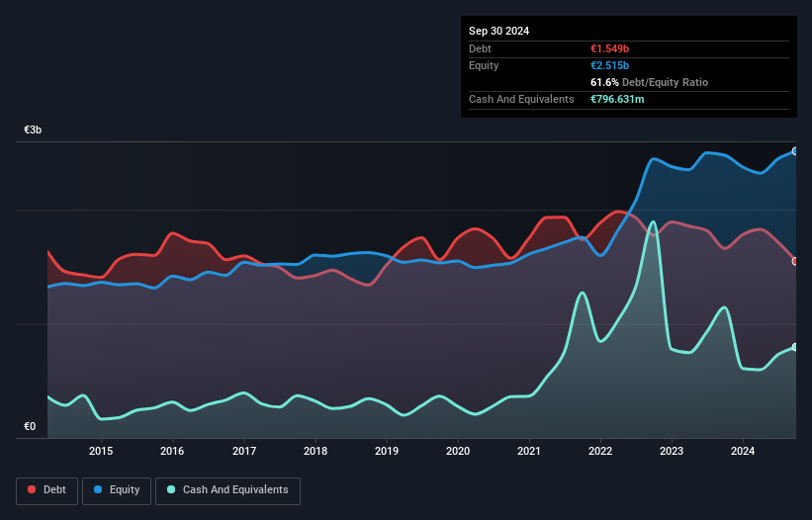Toggle the Equity series legend button
This screenshot has height=520, width=812.
[117, 490]
